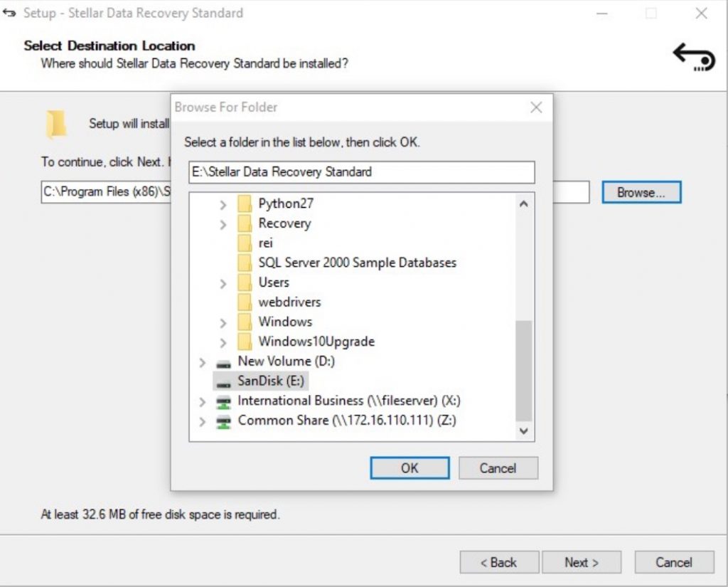Click International Business network drive icon

click(x=224, y=401)
